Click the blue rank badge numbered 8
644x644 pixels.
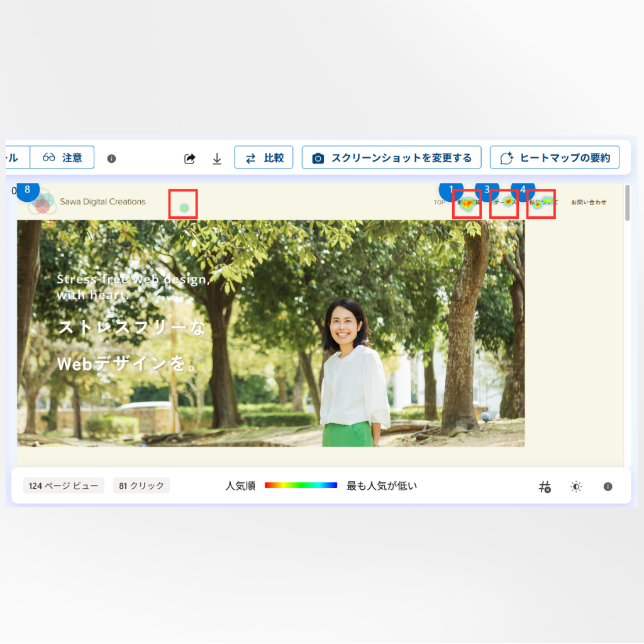pyautogui.click(x=27, y=190)
